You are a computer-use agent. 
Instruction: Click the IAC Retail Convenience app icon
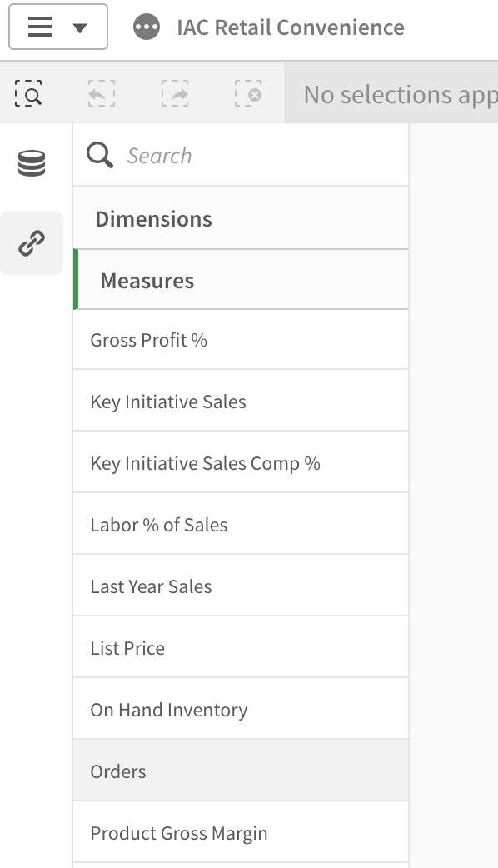tap(147, 26)
